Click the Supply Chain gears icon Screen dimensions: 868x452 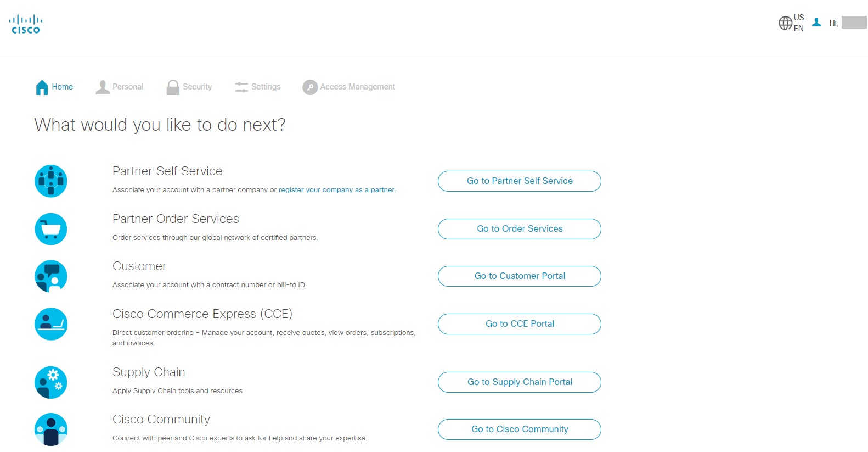[x=51, y=382]
